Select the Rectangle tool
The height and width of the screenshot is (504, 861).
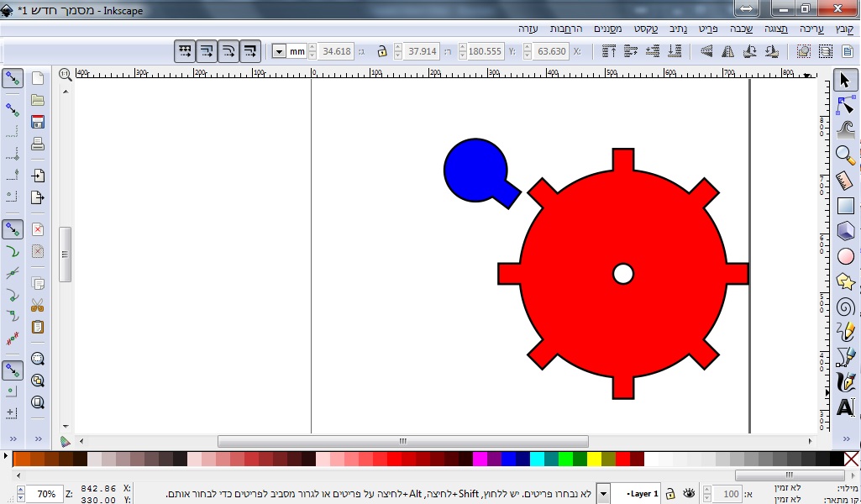click(x=845, y=205)
